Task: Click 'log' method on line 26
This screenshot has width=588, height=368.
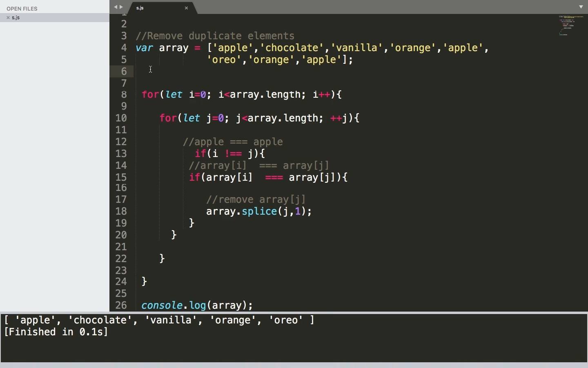Action: pos(198,305)
